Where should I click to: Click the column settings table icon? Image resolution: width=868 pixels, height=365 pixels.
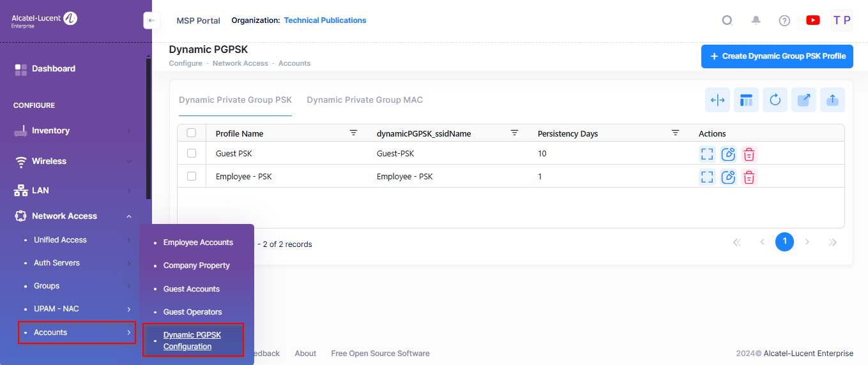(x=746, y=100)
